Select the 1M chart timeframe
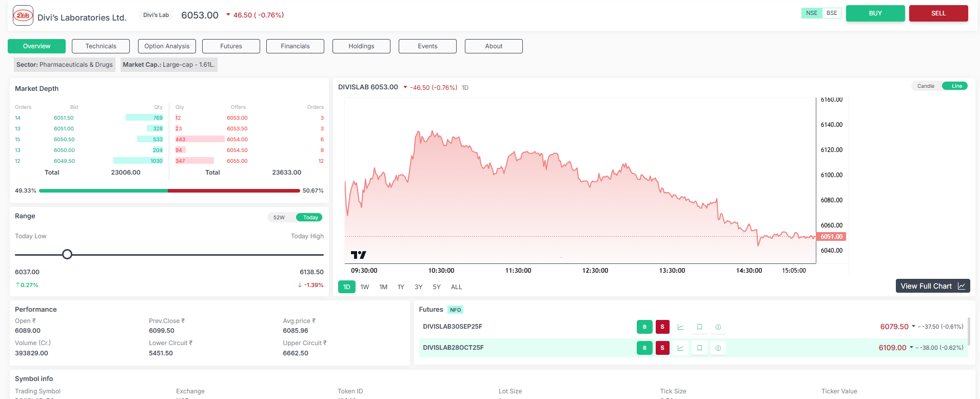The height and width of the screenshot is (399, 980). tap(383, 287)
